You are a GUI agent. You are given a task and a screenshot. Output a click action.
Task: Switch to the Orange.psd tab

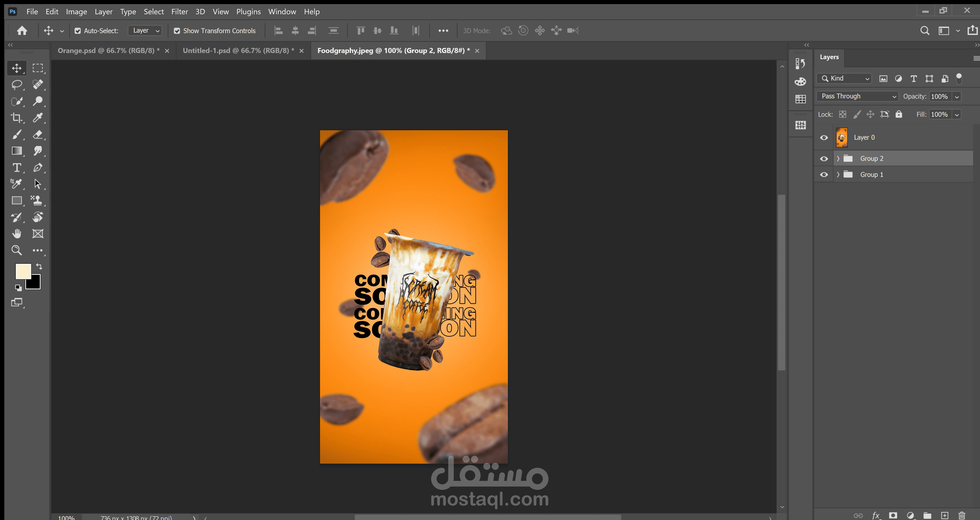[x=108, y=50]
